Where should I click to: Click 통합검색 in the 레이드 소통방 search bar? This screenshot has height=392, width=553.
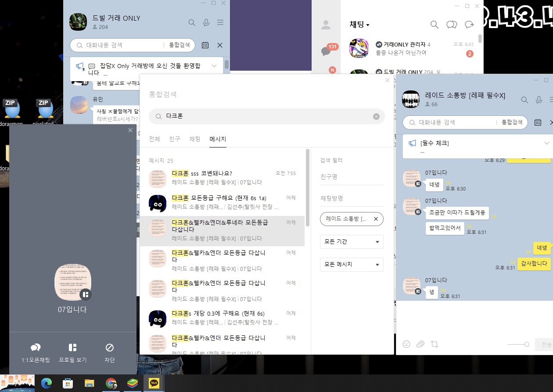coord(512,122)
